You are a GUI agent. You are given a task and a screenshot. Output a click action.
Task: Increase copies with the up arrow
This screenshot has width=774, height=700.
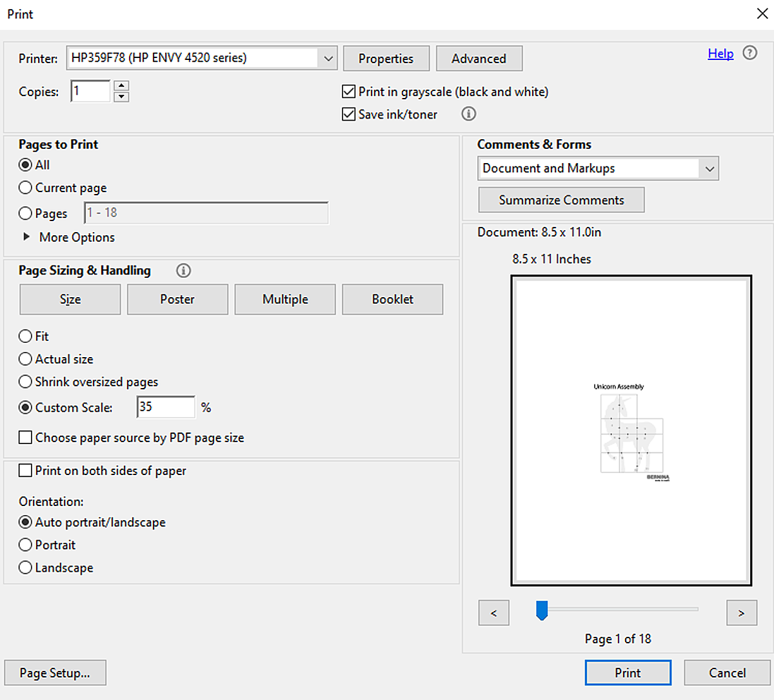coord(121,86)
